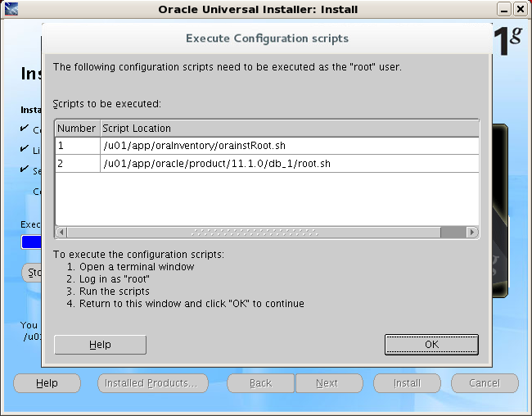Click the left arrow of the scripts table scrollbar
Screen dimensions: 532x416
point(61,233)
